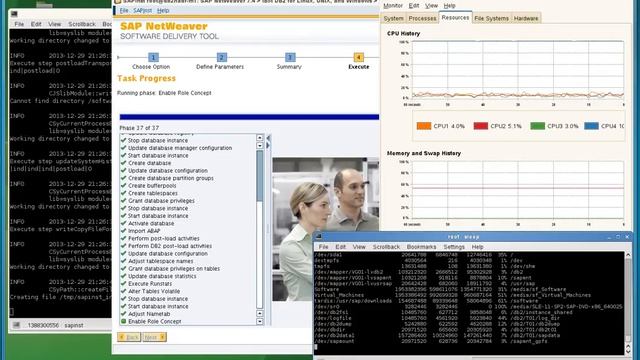Click the root terminal scroll-up arrow
This screenshot has height=360, width=640.
point(628,255)
